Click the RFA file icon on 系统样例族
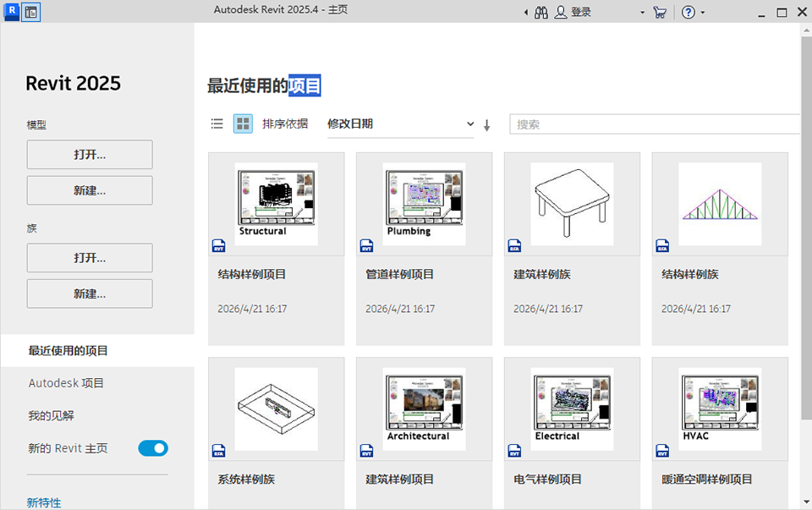The image size is (812, 510). pyautogui.click(x=218, y=451)
